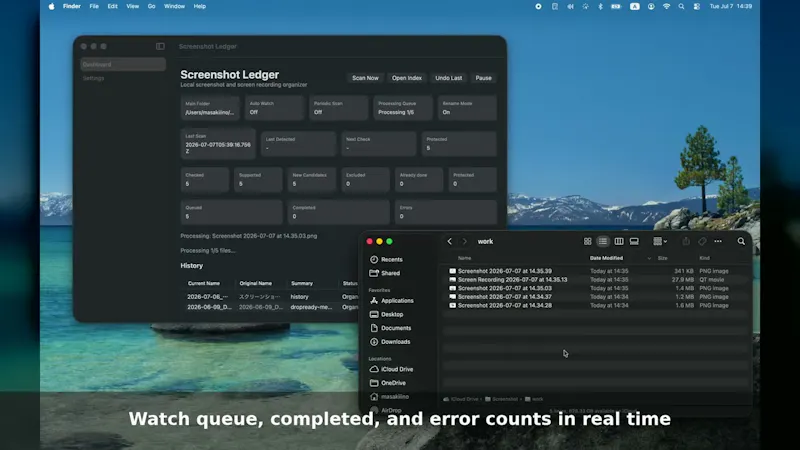Screen dimensions: 800x450
Task: Open the Help menu
Action: [x=199, y=6]
